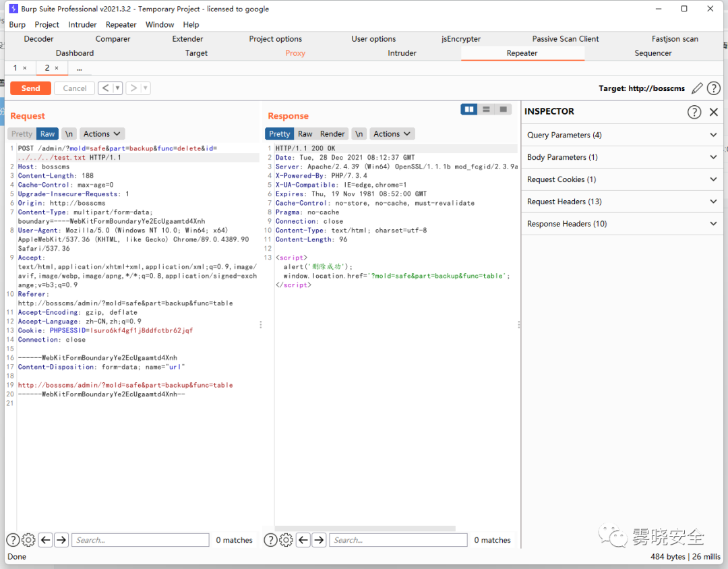The image size is (728, 569).
Task: Expand Query Parameters (4) section
Action: [x=622, y=135]
